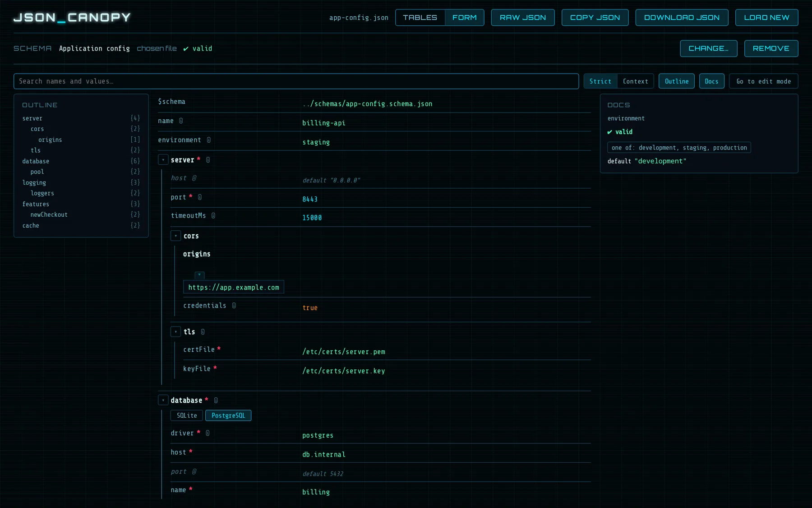Collapse the database section
This screenshot has width=812, height=508.
pyautogui.click(x=163, y=401)
